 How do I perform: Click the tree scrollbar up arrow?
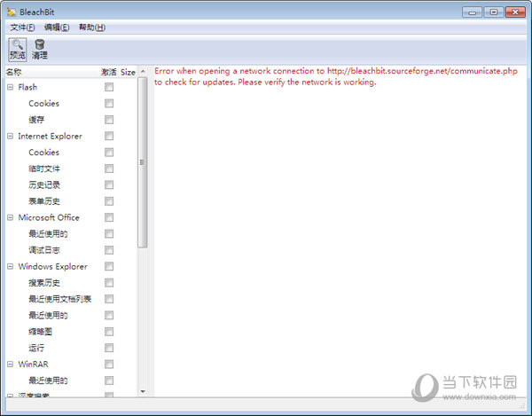click(143, 71)
